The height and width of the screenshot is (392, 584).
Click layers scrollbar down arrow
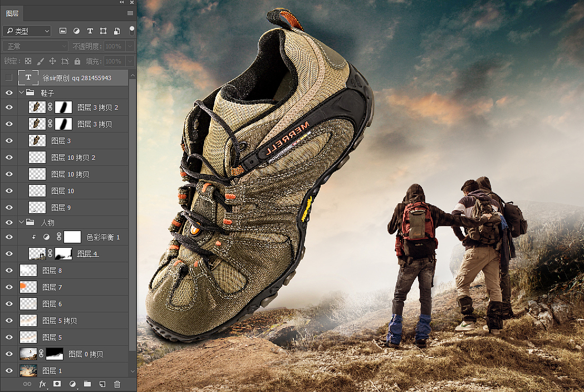click(132, 371)
